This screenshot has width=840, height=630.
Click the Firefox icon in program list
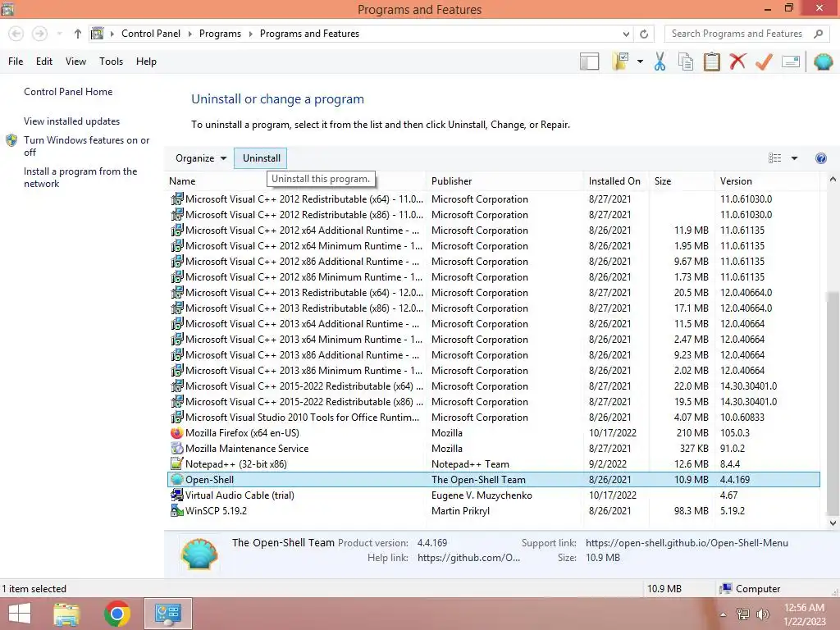177,433
